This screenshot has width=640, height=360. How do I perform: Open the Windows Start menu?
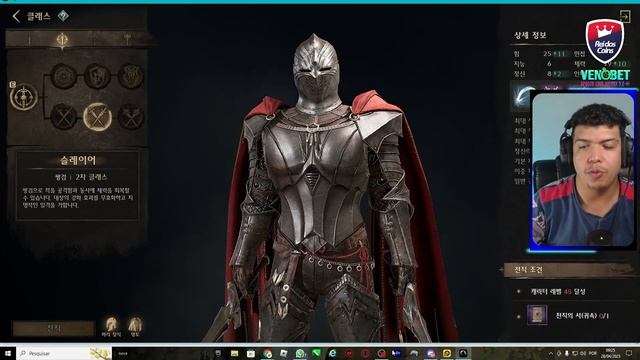8,353
